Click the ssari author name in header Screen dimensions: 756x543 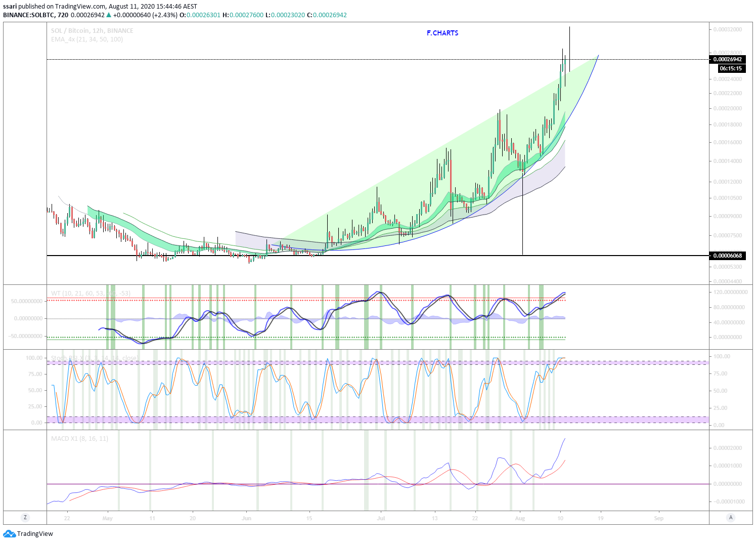tap(10, 7)
